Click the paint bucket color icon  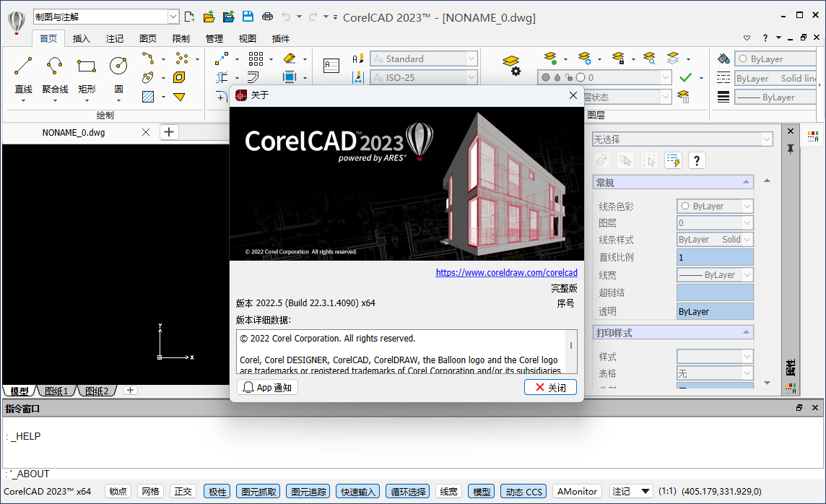click(723, 58)
